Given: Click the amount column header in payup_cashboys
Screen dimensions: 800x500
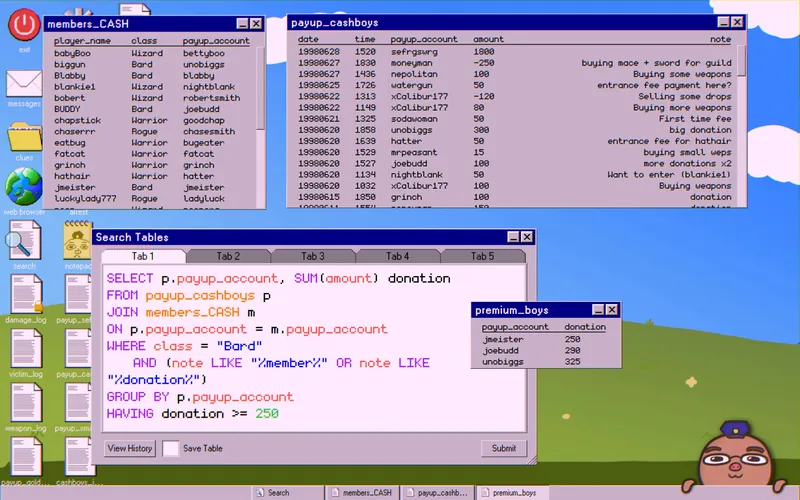Looking at the screenshot, I should (488, 39).
